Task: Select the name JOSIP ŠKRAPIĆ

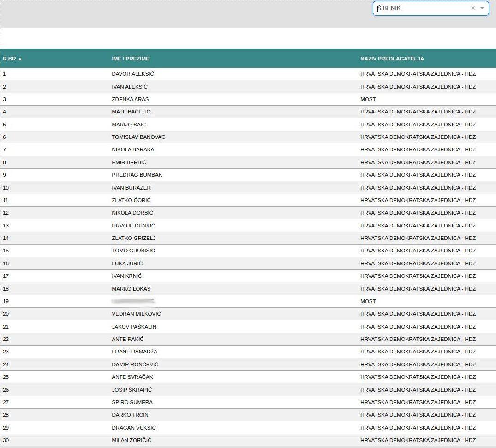Action: point(131,390)
